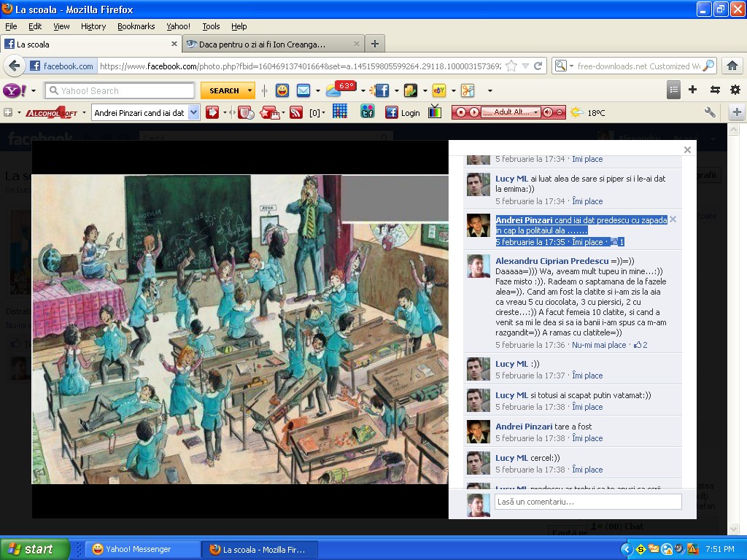
Task: Click in Lasă un comentariu field
Action: click(588, 502)
